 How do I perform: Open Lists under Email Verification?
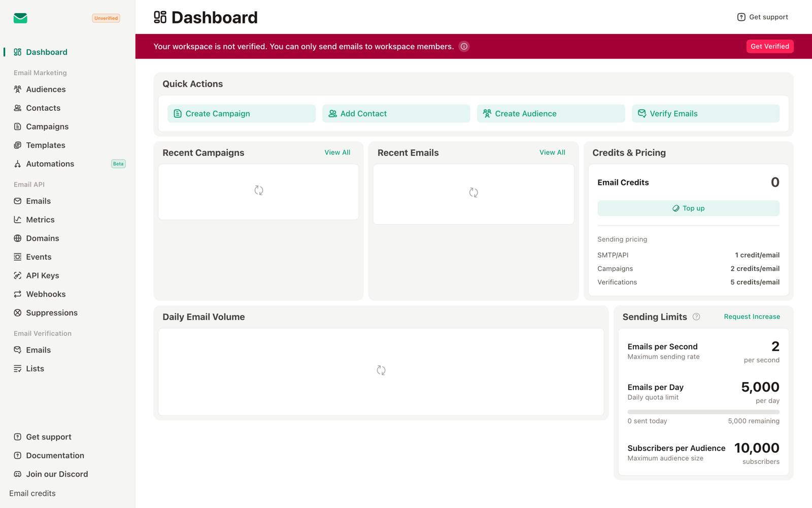click(x=35, y=369)
